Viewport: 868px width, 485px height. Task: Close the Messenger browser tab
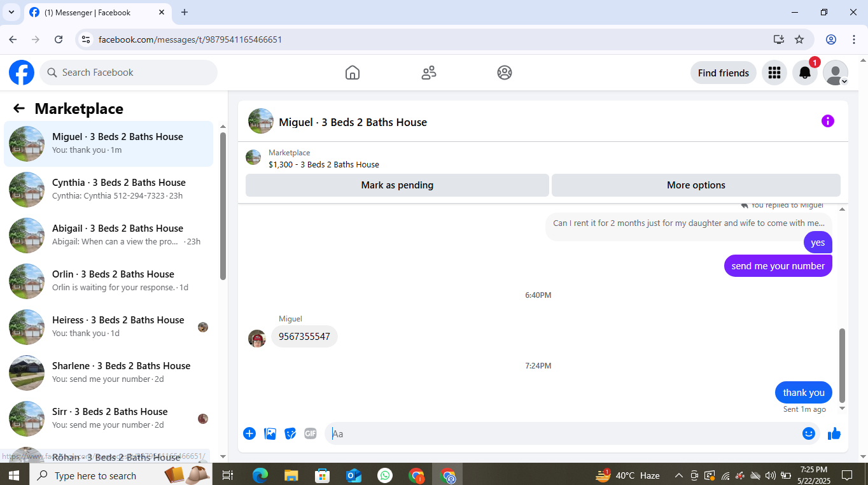[162, 13]
